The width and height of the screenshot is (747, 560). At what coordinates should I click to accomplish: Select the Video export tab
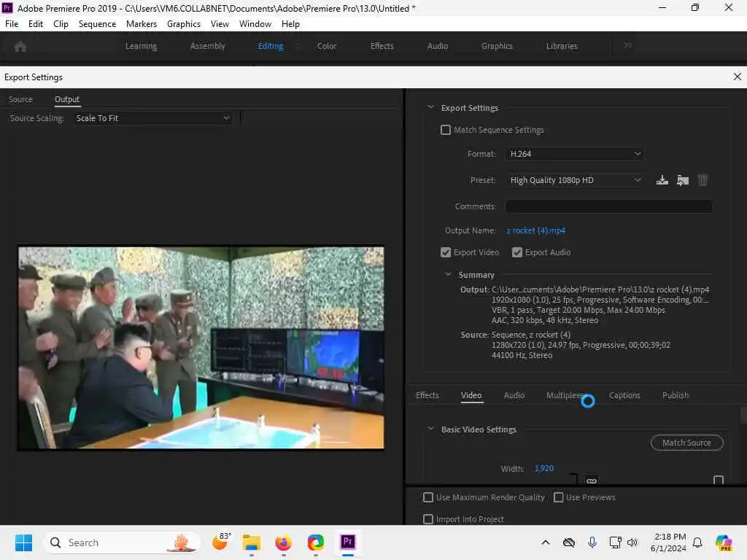click(471, 395)
